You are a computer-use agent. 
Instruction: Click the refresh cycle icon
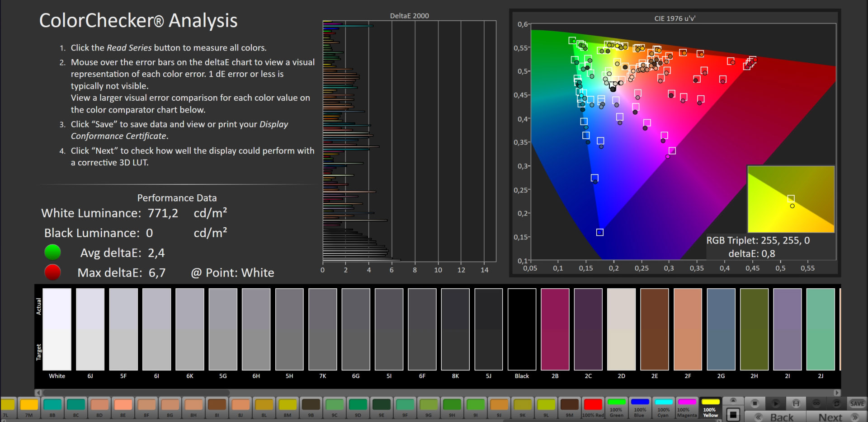tap(837, 403)
